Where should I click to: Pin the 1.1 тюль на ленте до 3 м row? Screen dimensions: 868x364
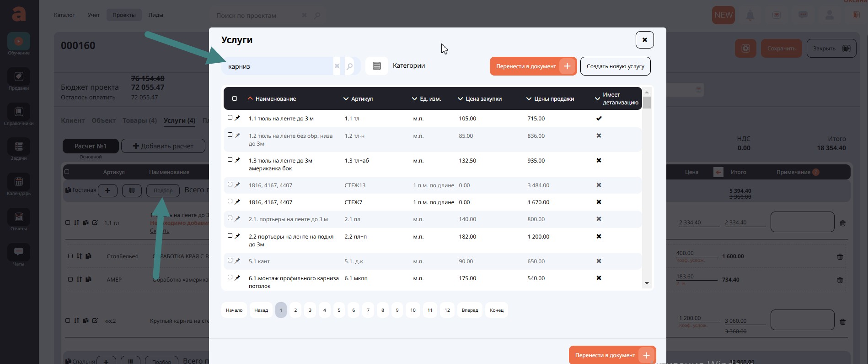(x=237, y=118)
